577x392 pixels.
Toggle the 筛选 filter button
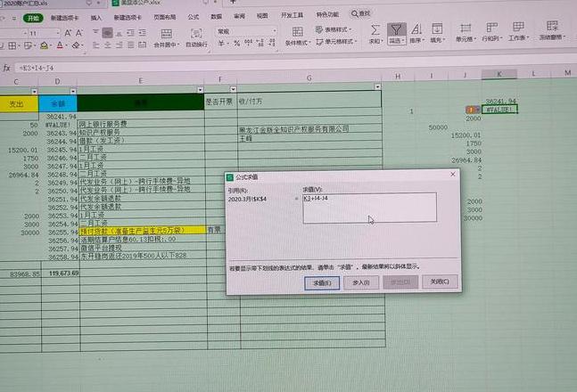(x=397, y=34)
